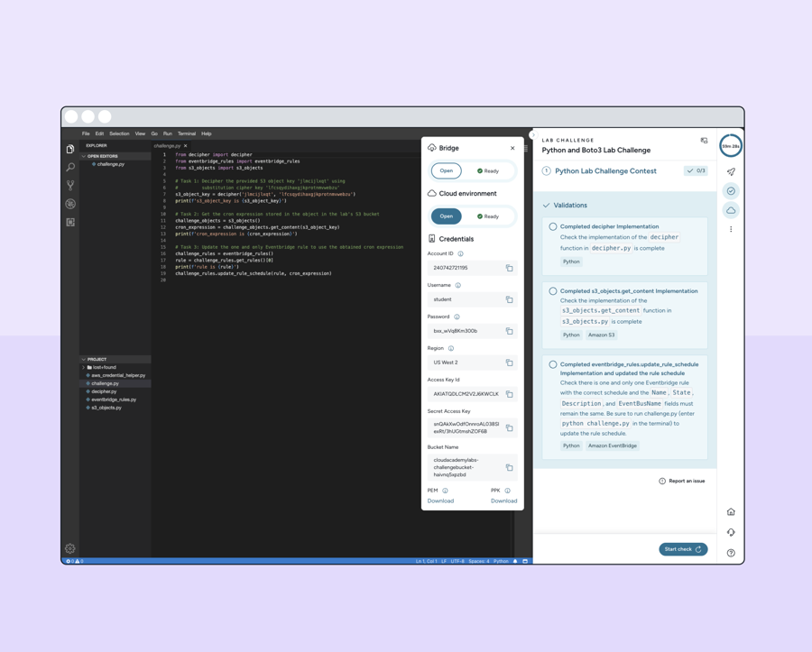Copy the Bucket Name value
812x652 pixels.
tap(509, 468)
